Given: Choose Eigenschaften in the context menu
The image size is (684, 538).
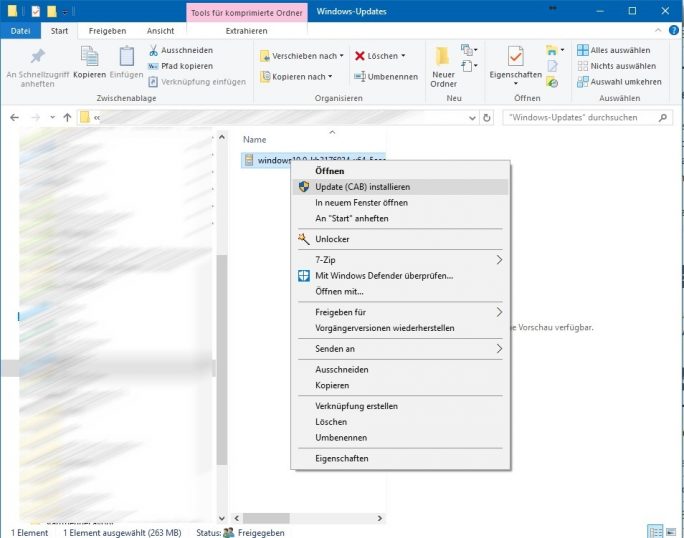Looking at the screenshot, I should pyautogui.click(x=400, y=459).
